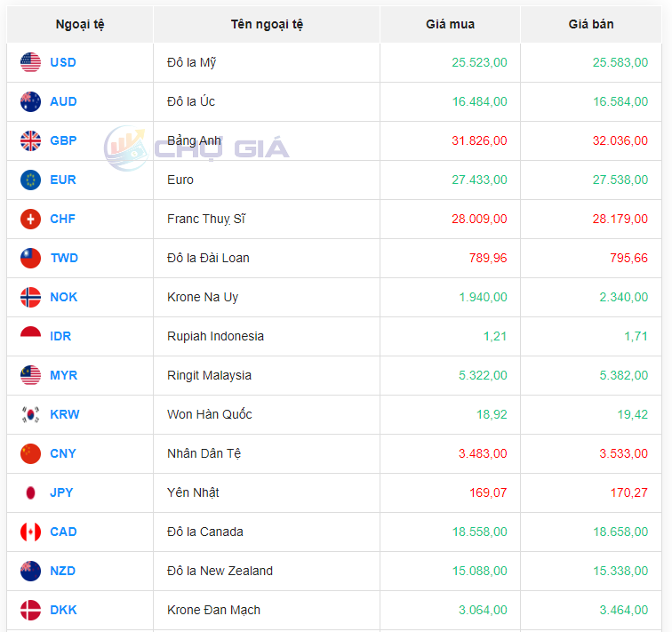
Task: Click the Taiwan flag icon
Action: click(x=30, y=258)
